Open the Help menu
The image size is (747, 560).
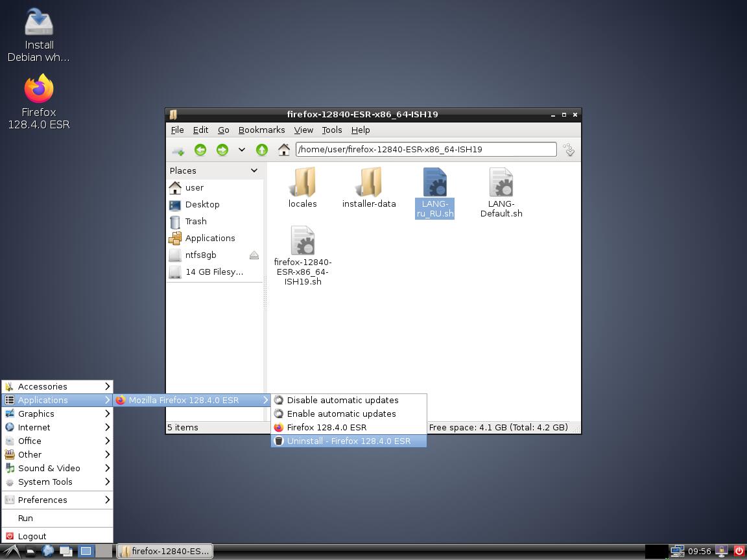click(x=361, y=130)
